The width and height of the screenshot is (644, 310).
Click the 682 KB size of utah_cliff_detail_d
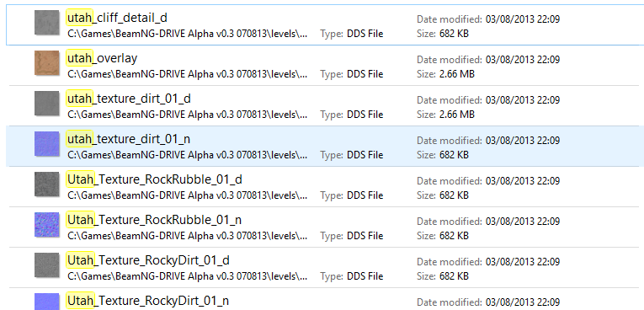click(x=454, y=34)
